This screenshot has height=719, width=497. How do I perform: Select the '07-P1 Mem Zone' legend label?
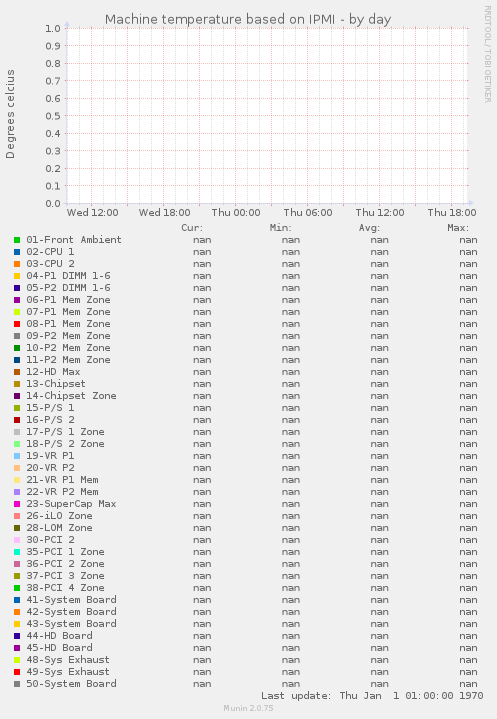point(68,312)
